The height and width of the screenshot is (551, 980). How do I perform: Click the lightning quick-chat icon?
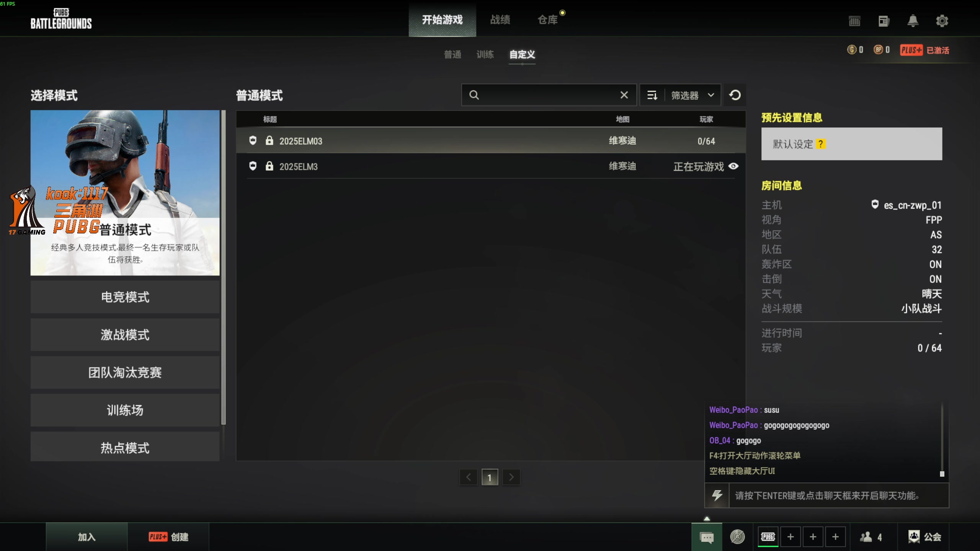(717, 496)
